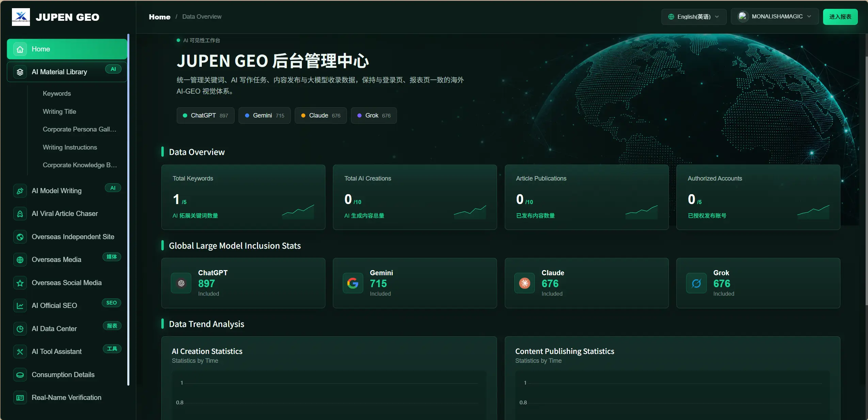Expand the AI Model Writing menu
The image size is (868, 420).
[67, 191]
